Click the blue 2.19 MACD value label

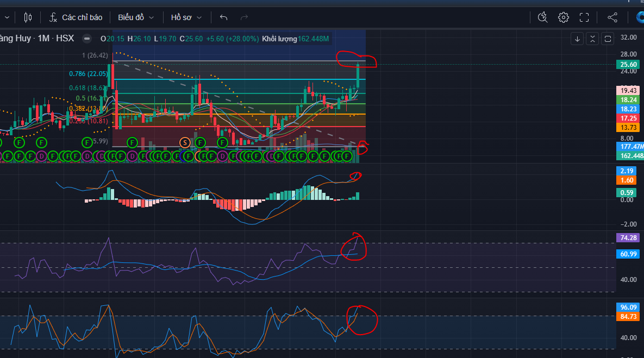(627, 171)
